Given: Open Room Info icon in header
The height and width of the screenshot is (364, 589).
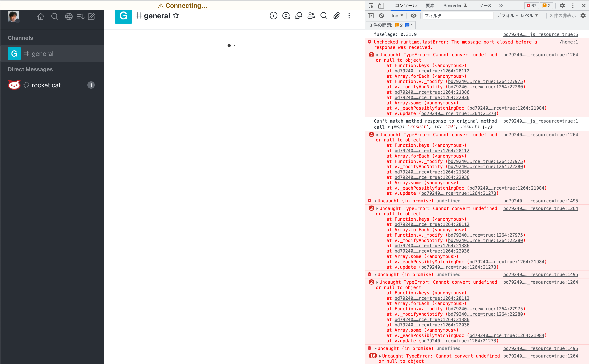Looking at the screenshot, I should click(273, 16).
